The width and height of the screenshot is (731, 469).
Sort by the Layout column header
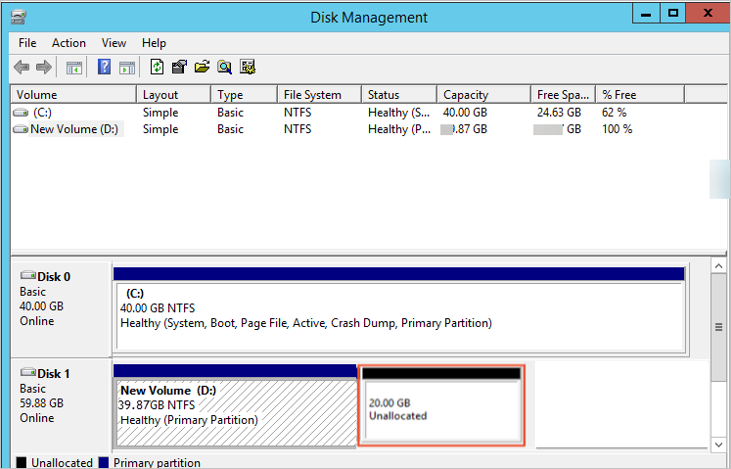click(x=174, y=95)
